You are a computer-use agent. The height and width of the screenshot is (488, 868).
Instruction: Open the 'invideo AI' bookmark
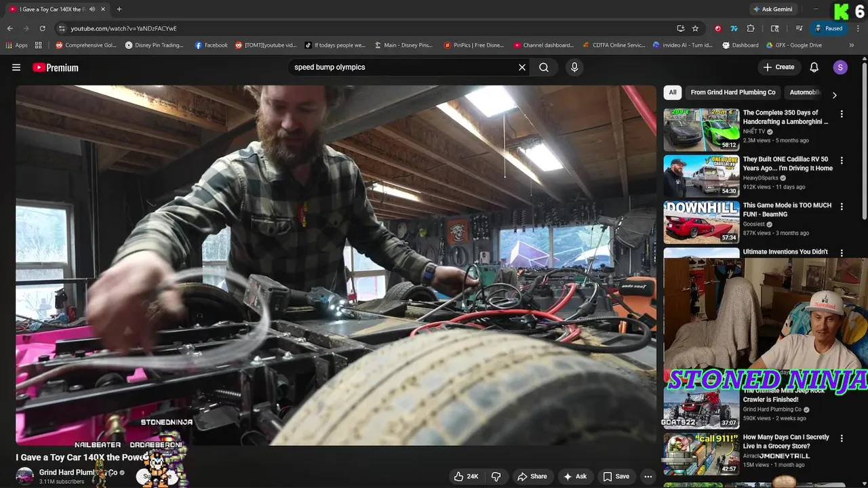(683, 45)
